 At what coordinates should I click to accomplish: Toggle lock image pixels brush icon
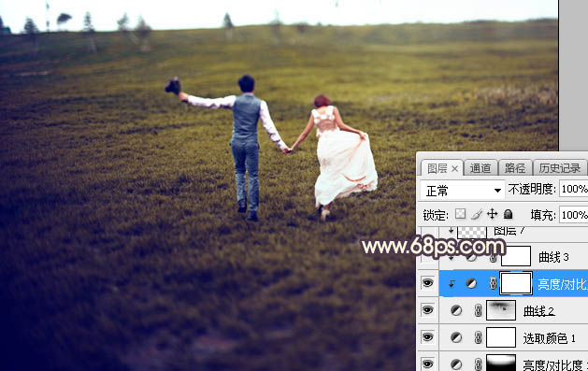pyautogui.click(x=476, y=214)
